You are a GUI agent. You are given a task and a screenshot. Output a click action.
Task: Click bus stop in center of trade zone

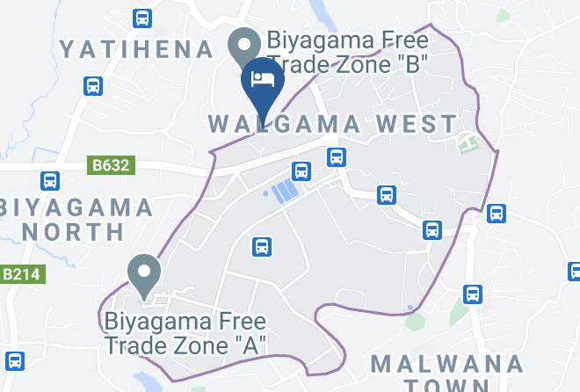point(262,247)
